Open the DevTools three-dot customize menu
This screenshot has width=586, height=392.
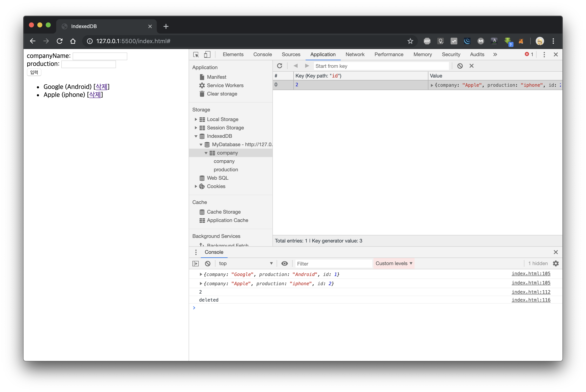pos(544,54)
